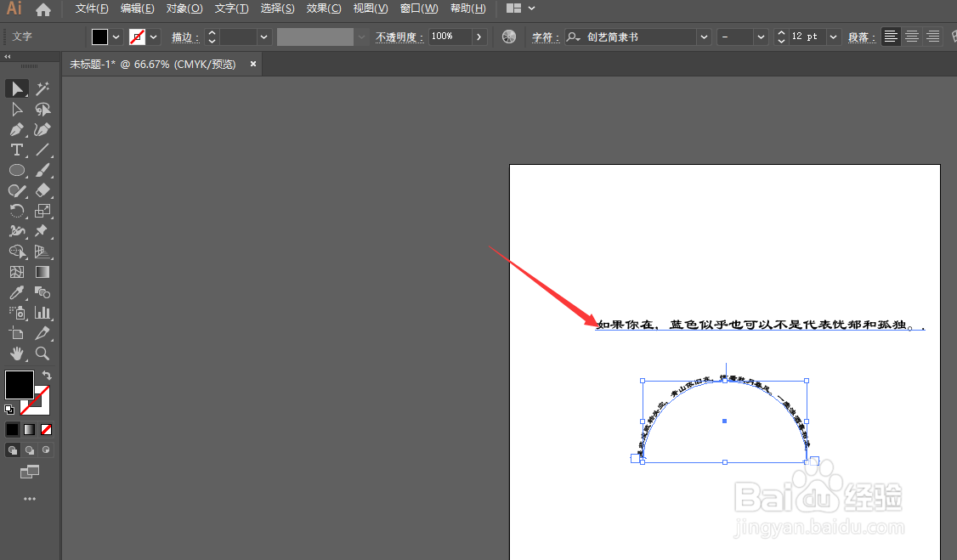
Task: Pick the Hand pan tool
Action: (16, 354)
